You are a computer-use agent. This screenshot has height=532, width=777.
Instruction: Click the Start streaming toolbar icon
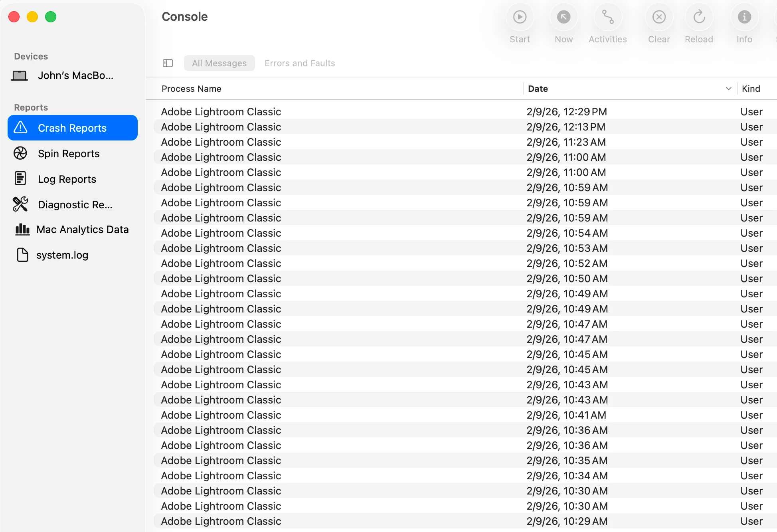520,17
